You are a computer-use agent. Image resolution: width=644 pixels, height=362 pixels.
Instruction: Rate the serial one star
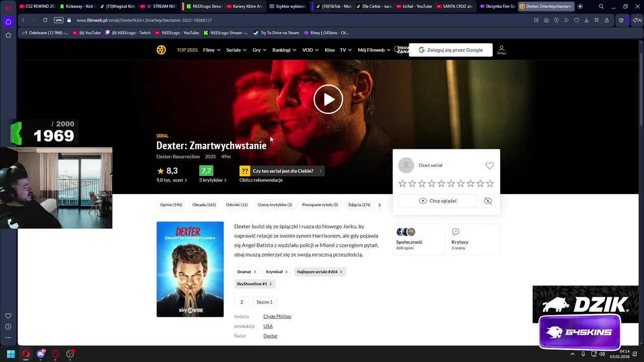point(403,184)
